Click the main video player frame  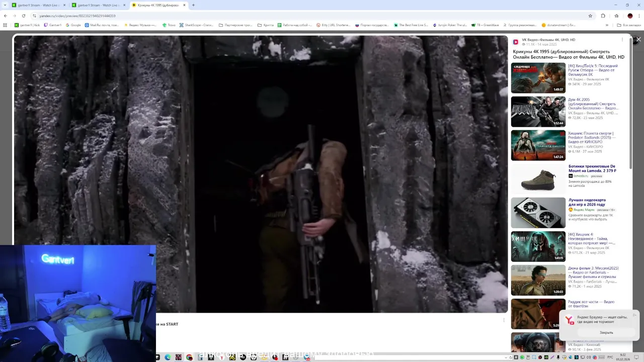[261, 174]
